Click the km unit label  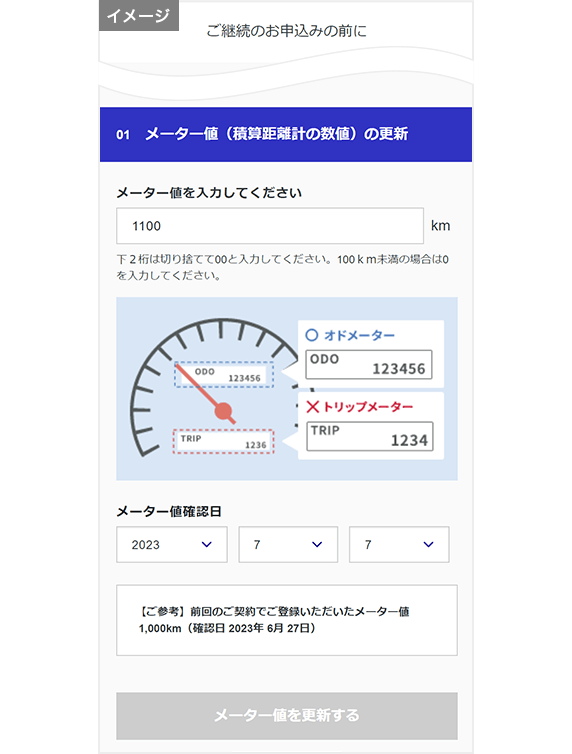pyautogui.click(x=440, y=226)
